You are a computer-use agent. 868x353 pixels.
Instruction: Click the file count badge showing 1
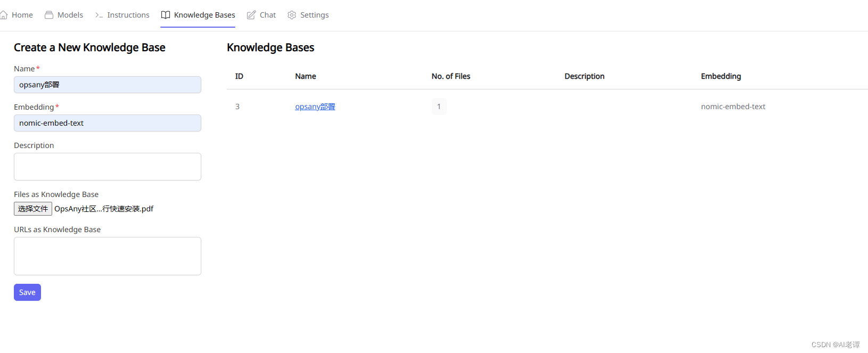439,106
